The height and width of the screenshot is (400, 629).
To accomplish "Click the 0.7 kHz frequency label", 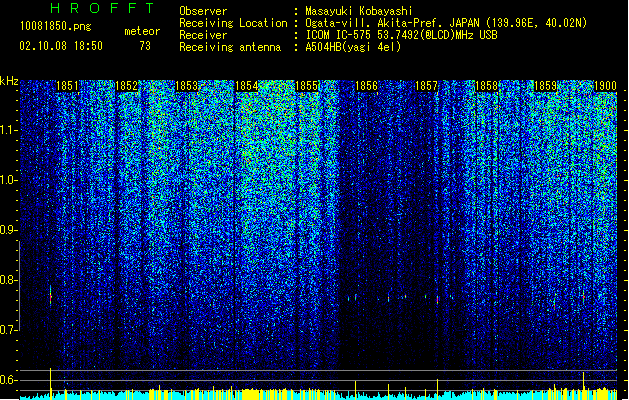I will click(8, 330).
